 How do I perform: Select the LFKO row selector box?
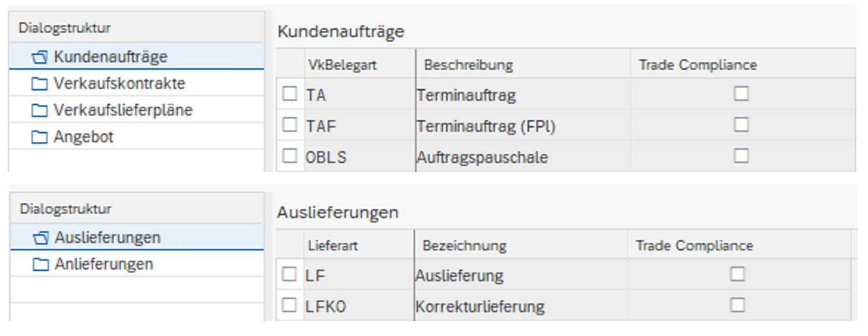point(289,305)
